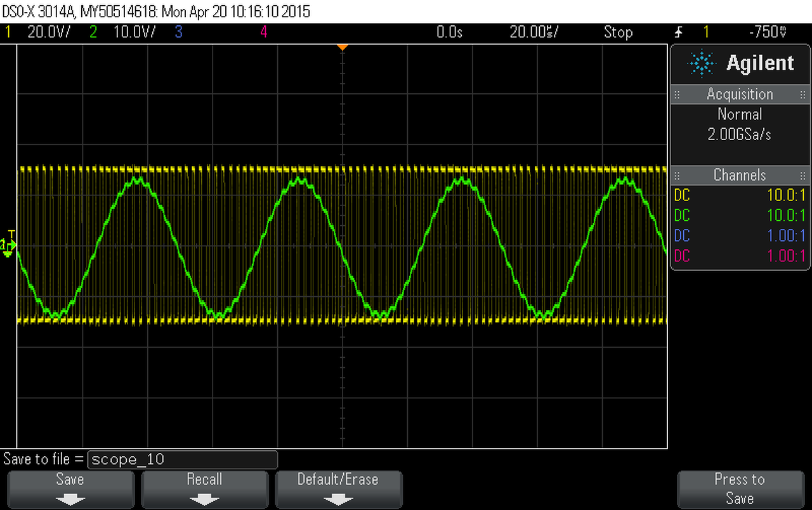
Task: Open the Recall softkey menu
Action: click(204, 489)
